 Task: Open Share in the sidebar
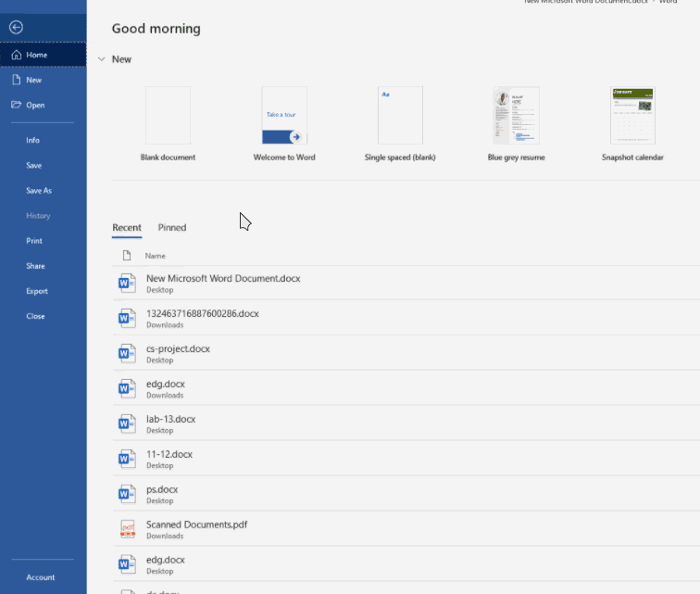click(35, 266)
